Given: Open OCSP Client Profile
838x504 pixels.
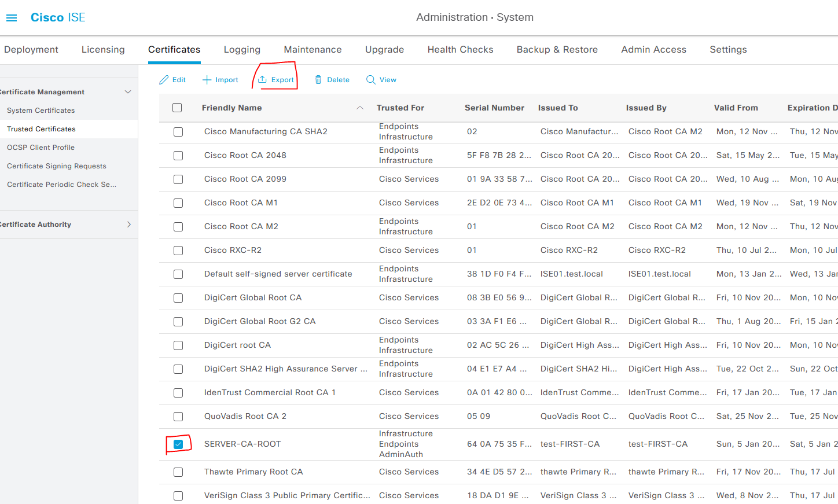Looking at the screenshot, I should pyautogui.click(x=41, y=148).
